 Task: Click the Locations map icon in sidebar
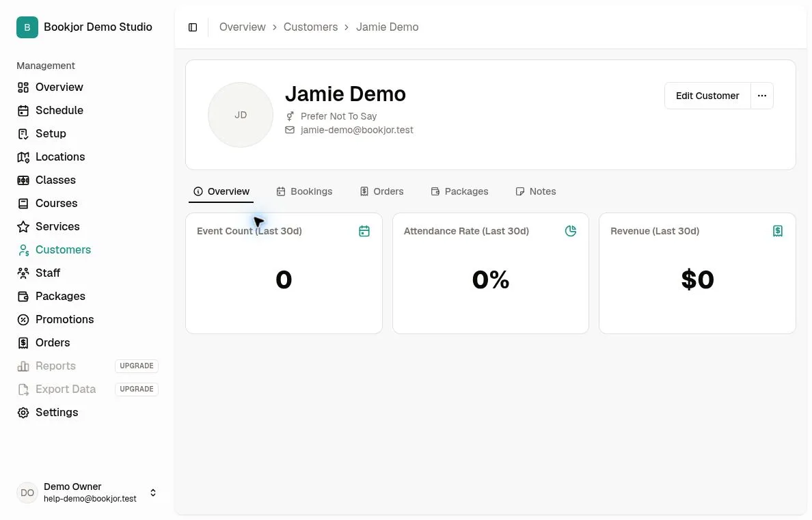pyautogui.click(x=23, y=157)
